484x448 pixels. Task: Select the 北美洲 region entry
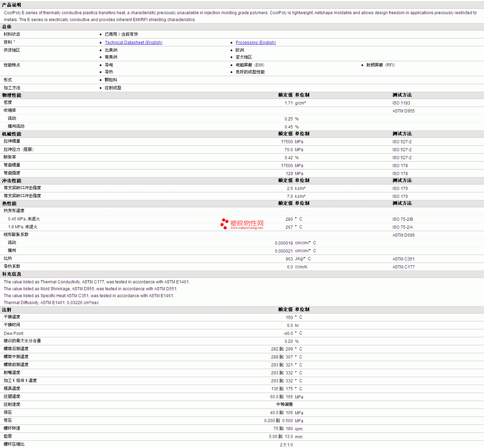pos(111,50)
